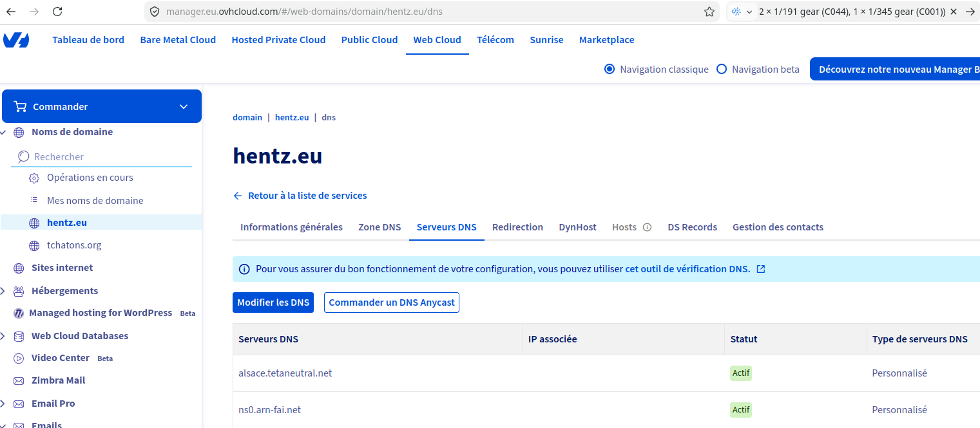Select Navigation classique radio button
980x428 pixels.
[610, 69]
